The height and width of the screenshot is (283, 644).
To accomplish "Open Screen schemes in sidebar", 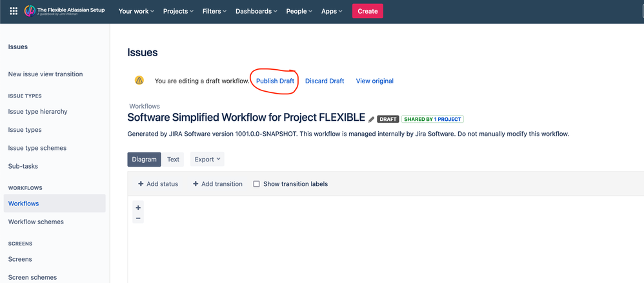I will [32, 277].
